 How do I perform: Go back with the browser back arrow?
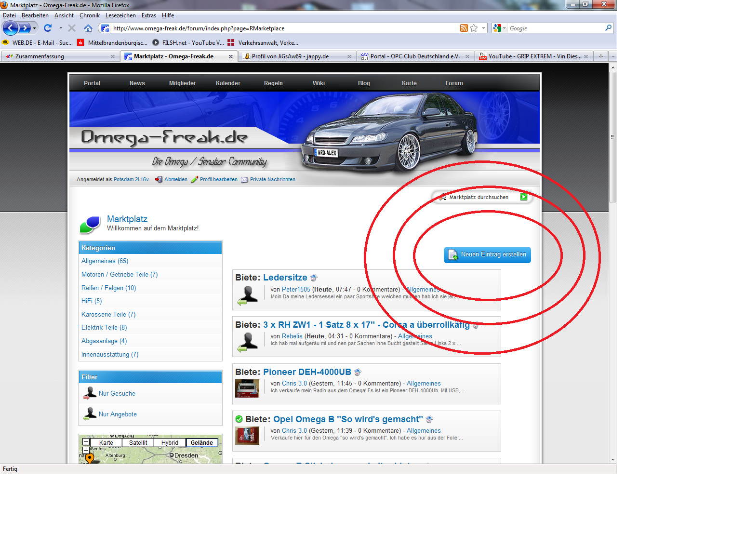(10, 28)
